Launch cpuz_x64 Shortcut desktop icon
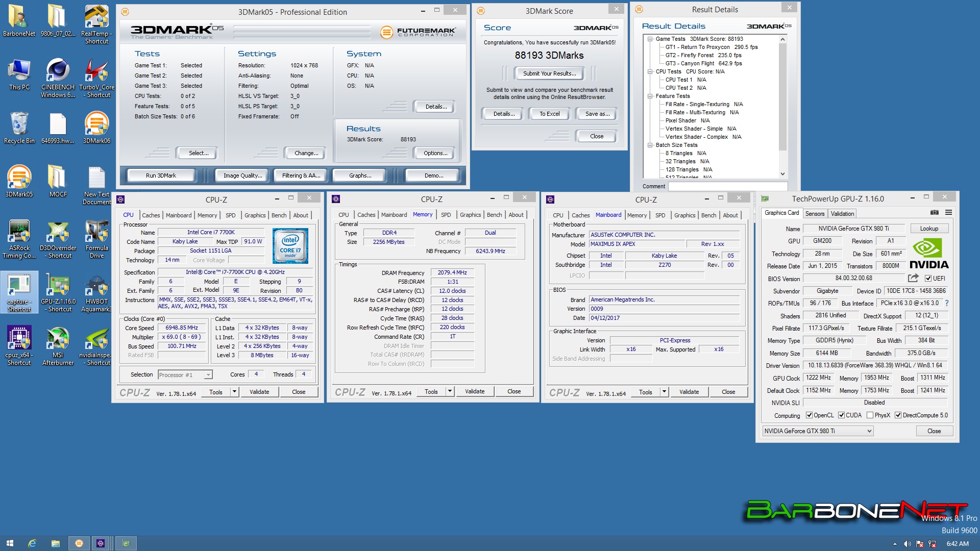The height and width of the screenshot is (551, 980). [x=19, y=346]
